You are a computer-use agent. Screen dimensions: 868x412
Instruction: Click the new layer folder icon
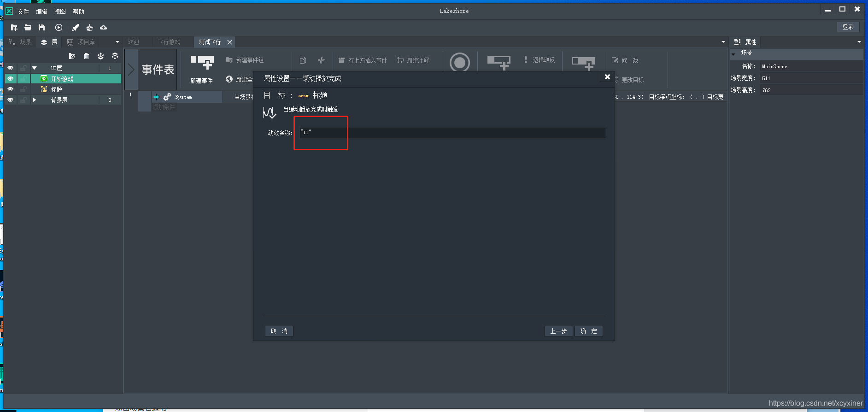(x=72, y=56)
